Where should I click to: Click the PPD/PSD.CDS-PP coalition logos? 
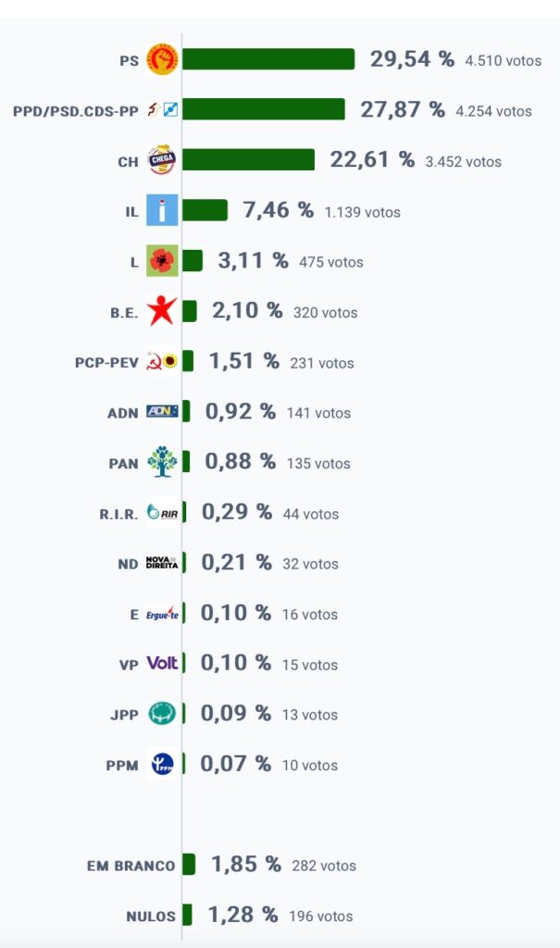click(162, 110)
